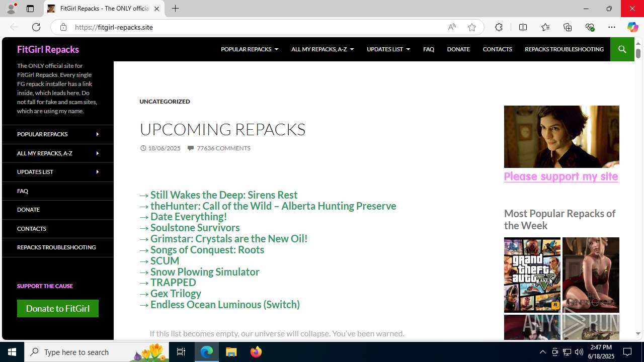Screen dimensions: 644x362
Task: Open the taskbar clock showing 2:47 PM
Action: pyautogui.click(x=601, y=352)
